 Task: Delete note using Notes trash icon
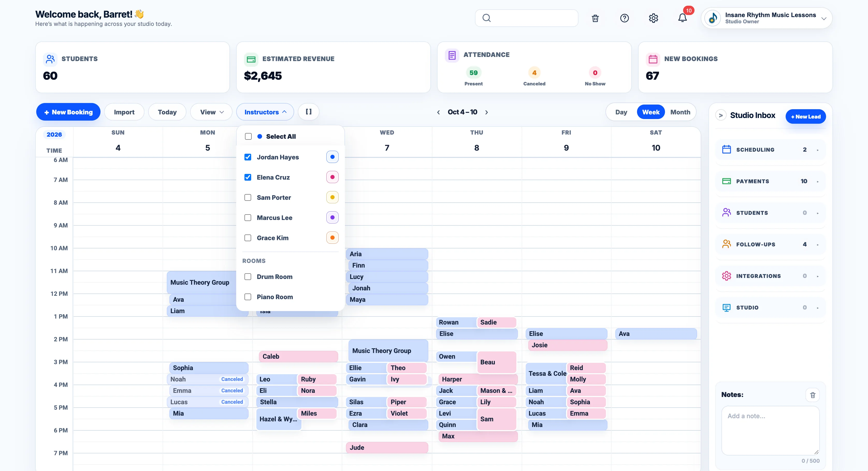pos(812,395)
